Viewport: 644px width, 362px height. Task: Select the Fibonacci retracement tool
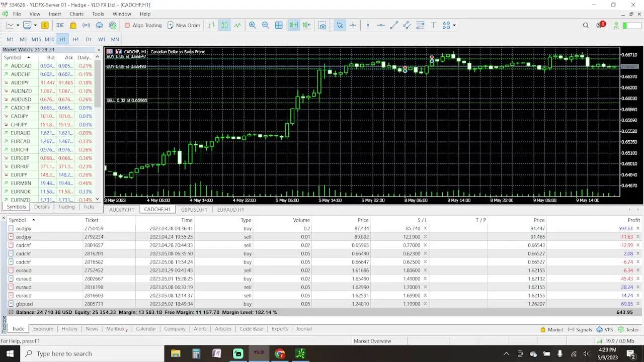(420, 25)
